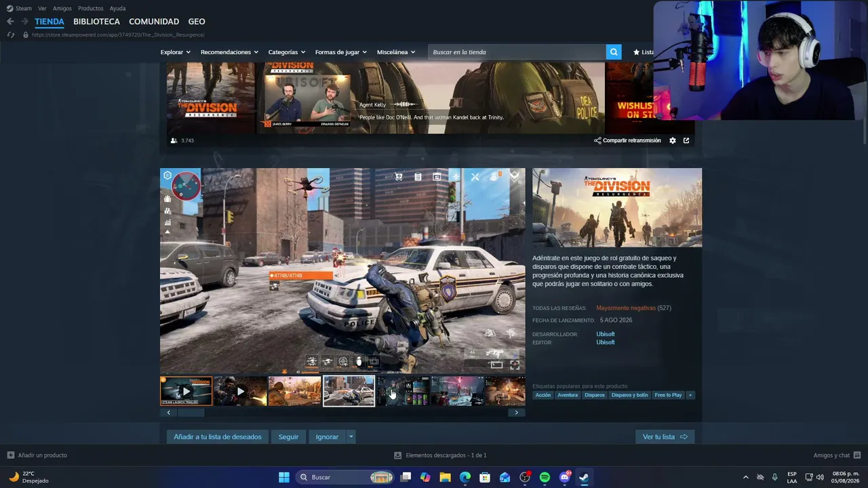Click the Steam logo in the menu bar
Viewport: 868px width, 488px height.
coord(9,9)
